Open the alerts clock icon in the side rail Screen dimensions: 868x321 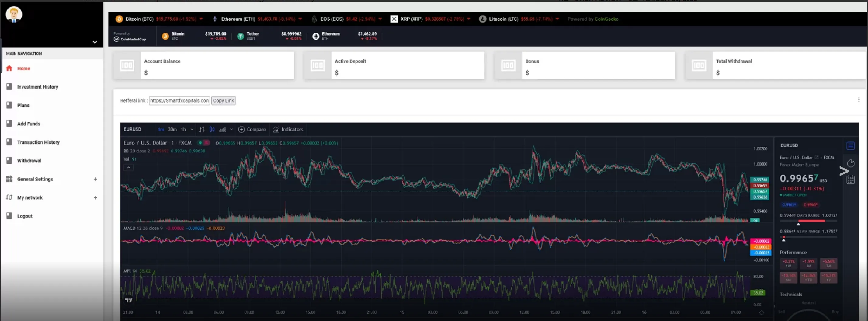click(x=850, y=163)
